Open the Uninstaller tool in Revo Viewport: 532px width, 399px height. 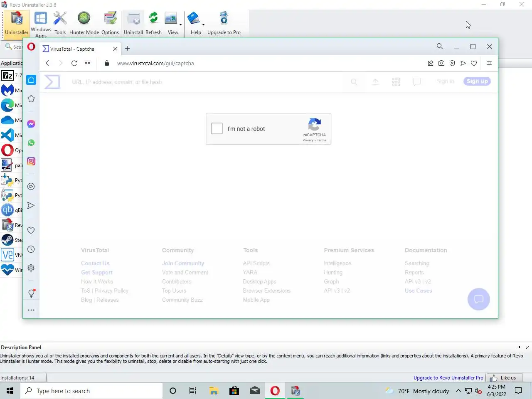click(x=17, y=24)
